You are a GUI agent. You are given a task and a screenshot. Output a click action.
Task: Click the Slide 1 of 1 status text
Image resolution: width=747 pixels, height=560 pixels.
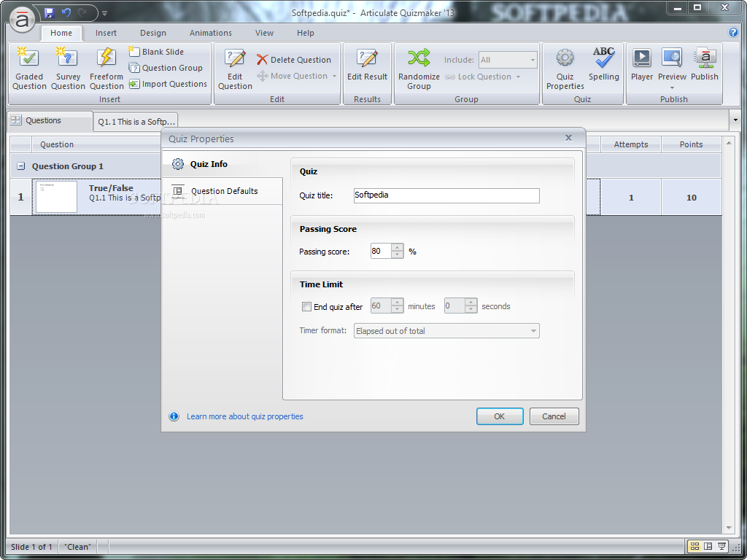[x=31, y=547]
